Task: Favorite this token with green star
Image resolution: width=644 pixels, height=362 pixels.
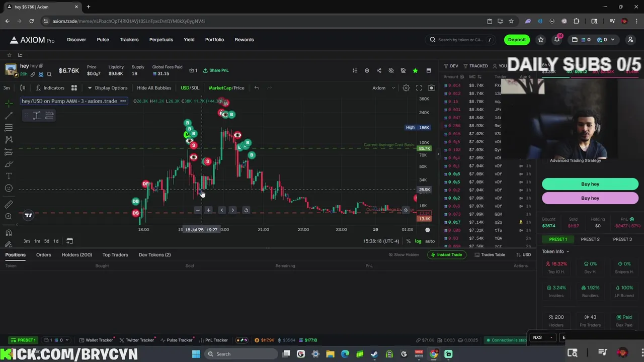Action: pos(415,71)
